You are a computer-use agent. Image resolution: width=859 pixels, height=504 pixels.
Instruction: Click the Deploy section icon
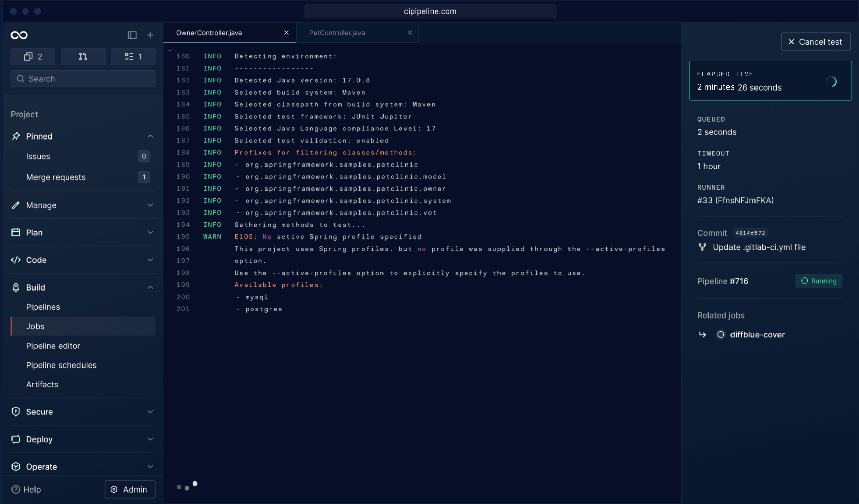click(16, 439)
